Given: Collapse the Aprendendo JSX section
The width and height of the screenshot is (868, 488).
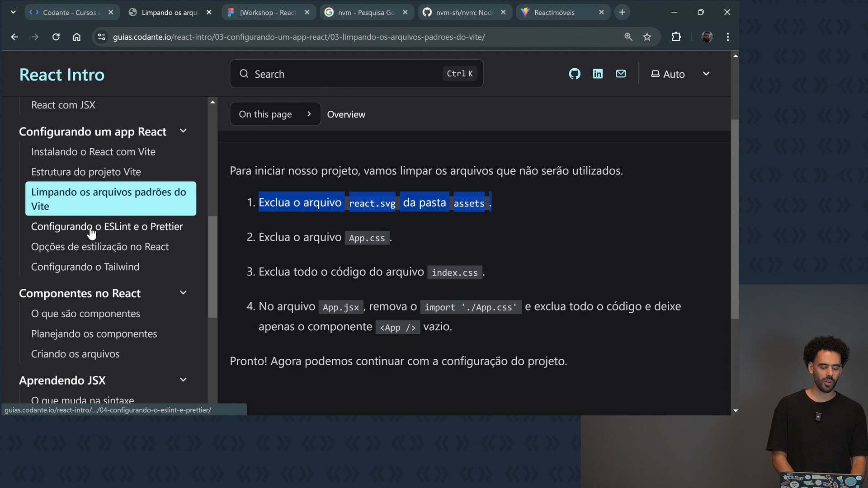Looking at the screenshot, I should (183, 380).
